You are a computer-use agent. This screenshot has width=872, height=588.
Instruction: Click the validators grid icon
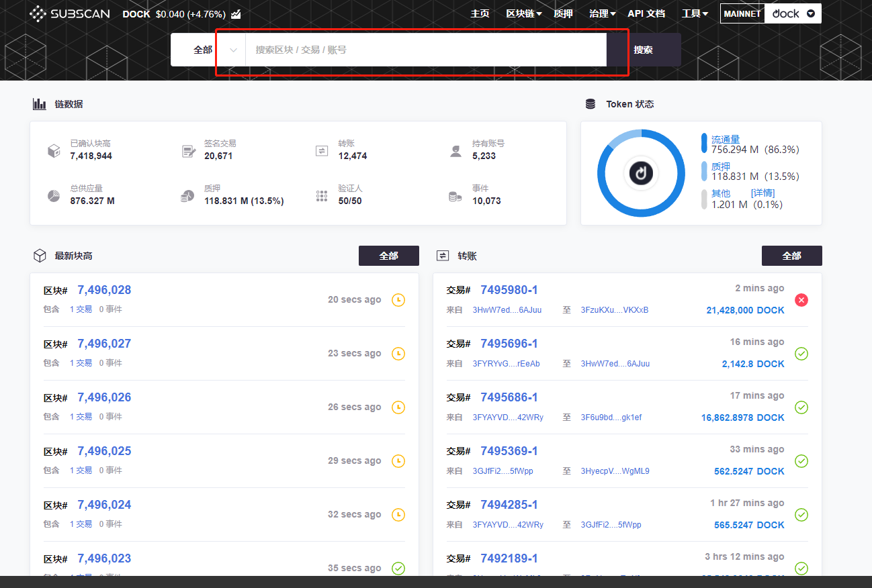(x=322, y=195)
